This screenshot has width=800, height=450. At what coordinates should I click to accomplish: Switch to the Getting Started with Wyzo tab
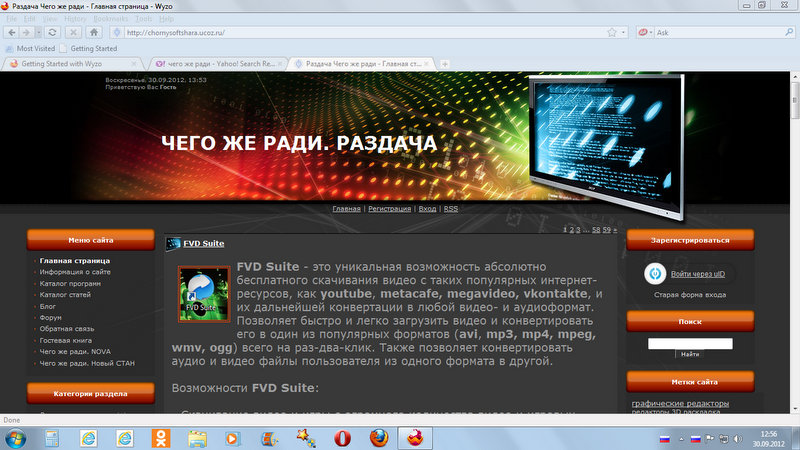pyautogui.click(x=71, y=64)
